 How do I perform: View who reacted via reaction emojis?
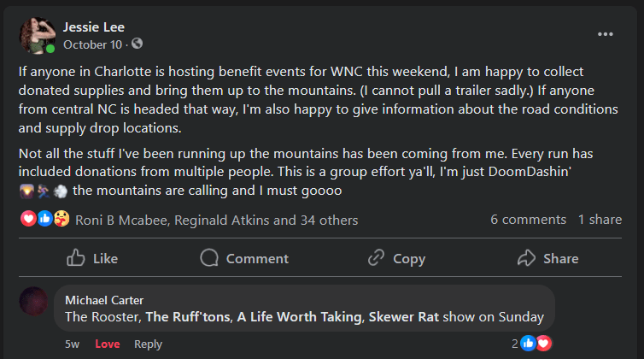pos(44,220)
